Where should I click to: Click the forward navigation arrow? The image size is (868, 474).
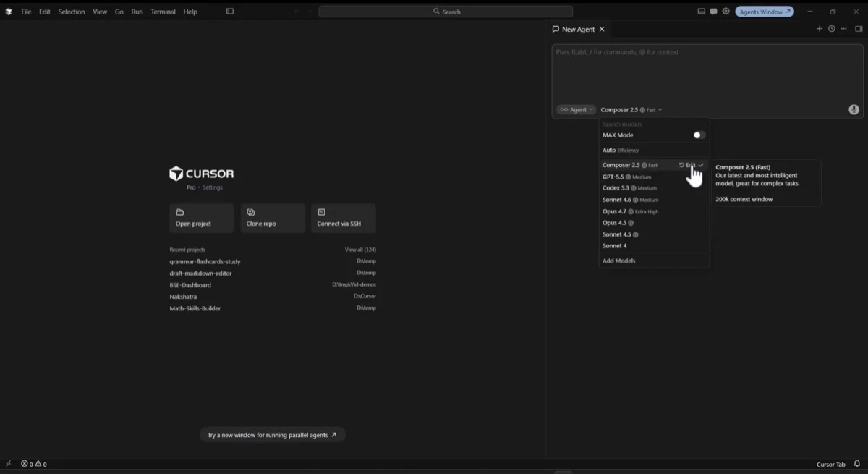310,12
